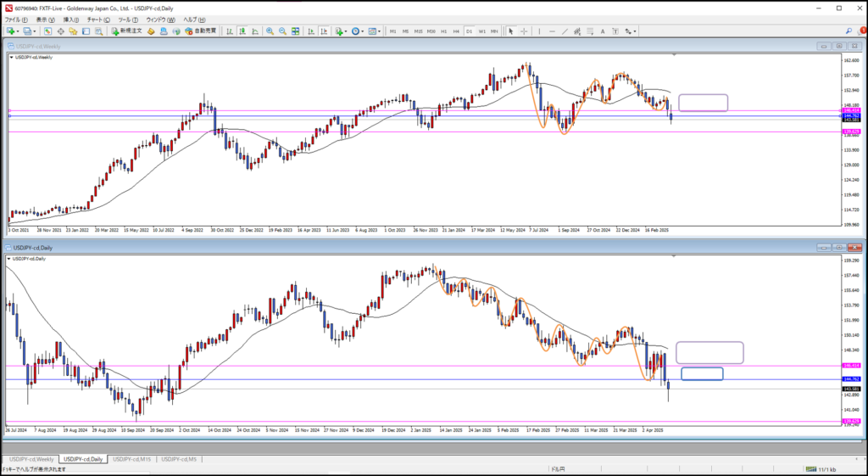
Task: Click the Weekly chart shift triangle marker
Action: (x=674, y=55)
